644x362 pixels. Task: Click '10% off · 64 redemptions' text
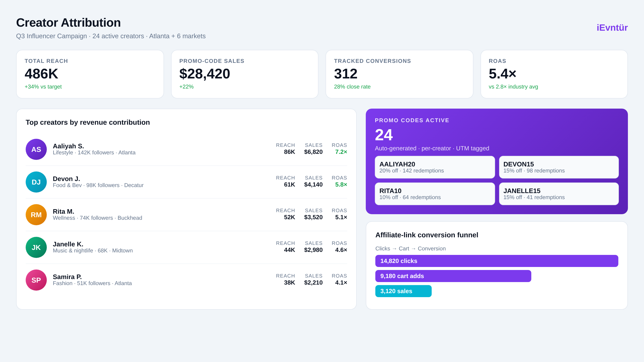410,197
